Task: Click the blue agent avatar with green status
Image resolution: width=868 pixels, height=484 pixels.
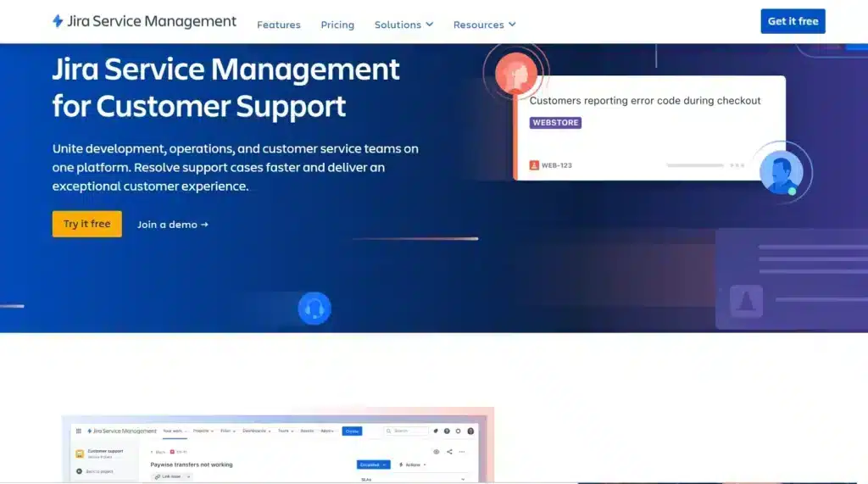Action: point(781,172)
